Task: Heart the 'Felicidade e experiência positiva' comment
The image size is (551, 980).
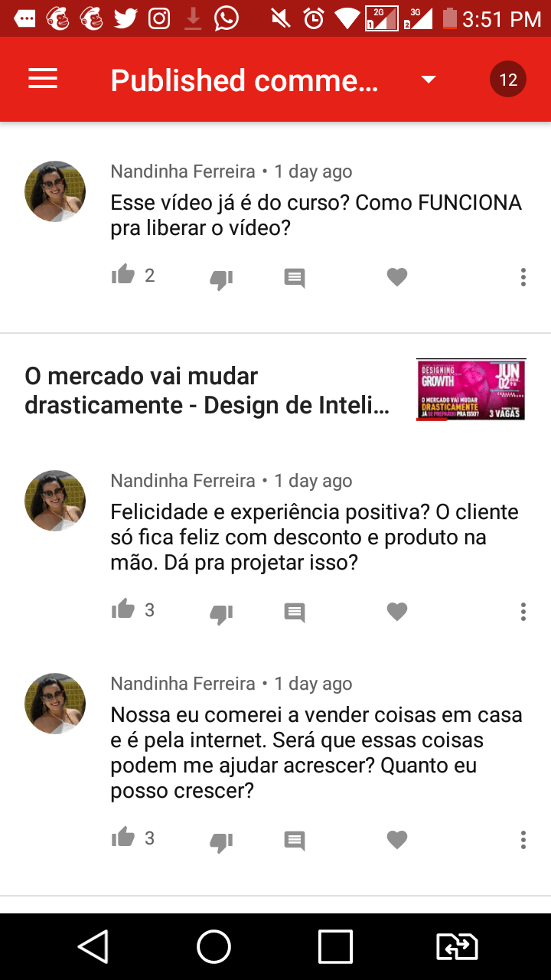Action: point(397,612)
